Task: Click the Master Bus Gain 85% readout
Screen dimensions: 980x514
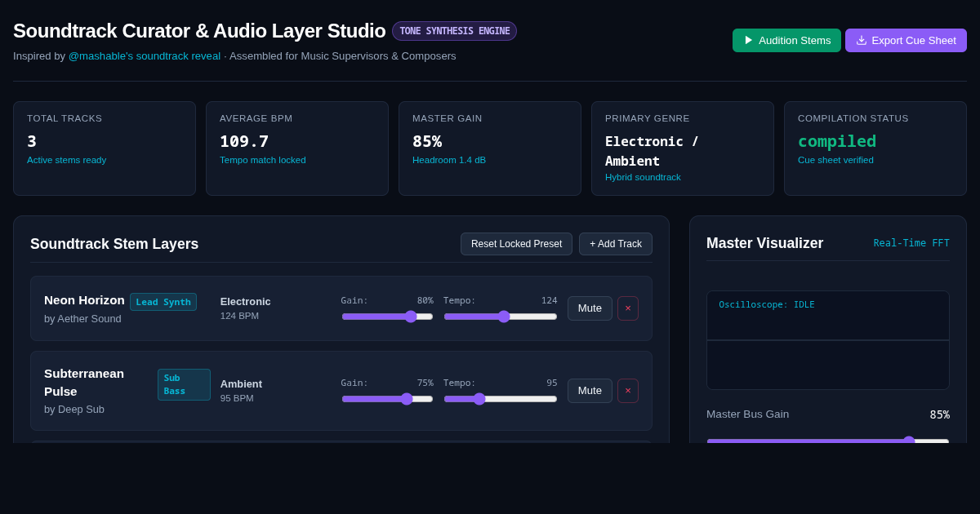Action: click(x=939, y=414)
